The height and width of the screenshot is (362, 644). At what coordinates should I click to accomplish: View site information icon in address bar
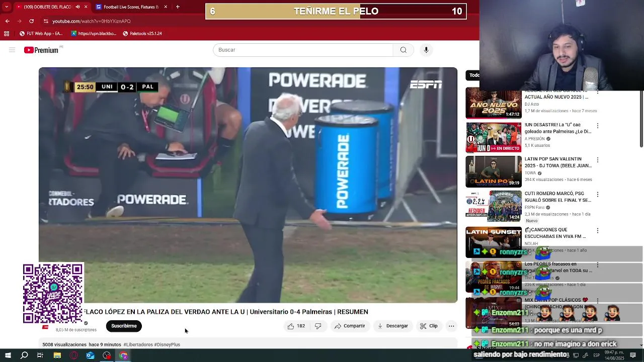[46, 21]
